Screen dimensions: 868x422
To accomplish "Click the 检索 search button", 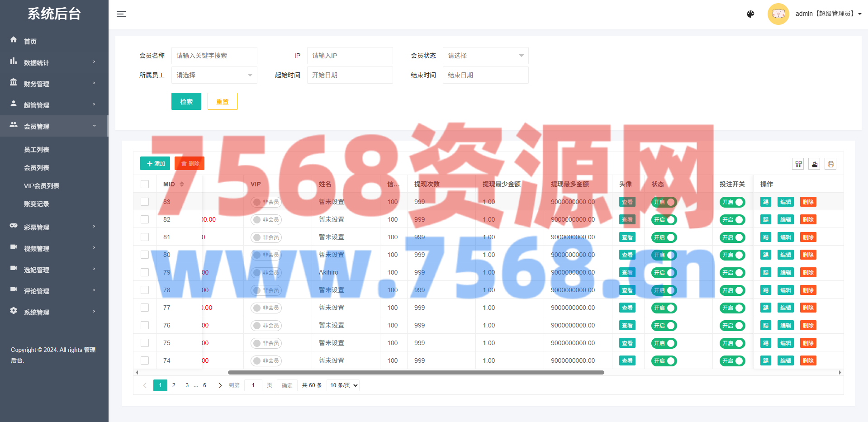I will pos(186,101).
